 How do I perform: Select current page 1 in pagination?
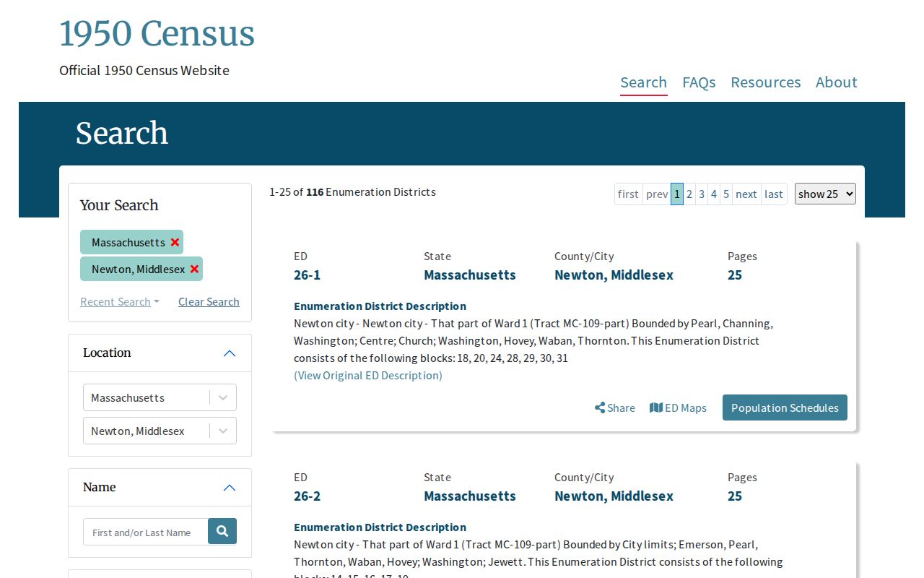(x=677, y=194)
